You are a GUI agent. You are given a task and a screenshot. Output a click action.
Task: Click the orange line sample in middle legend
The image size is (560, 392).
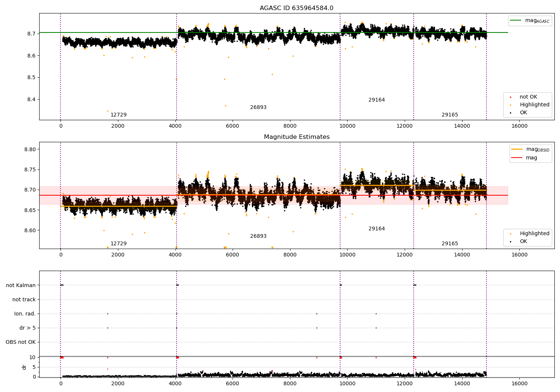(517, 149)
